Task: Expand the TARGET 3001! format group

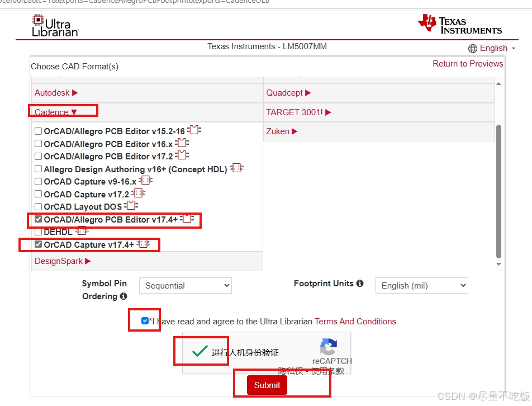Action: pyautogui.click(x=298, y=112)
